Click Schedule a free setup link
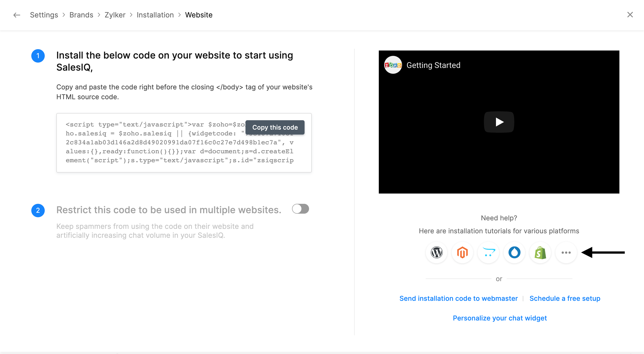The image size is (644, 354). click(564, 298)
